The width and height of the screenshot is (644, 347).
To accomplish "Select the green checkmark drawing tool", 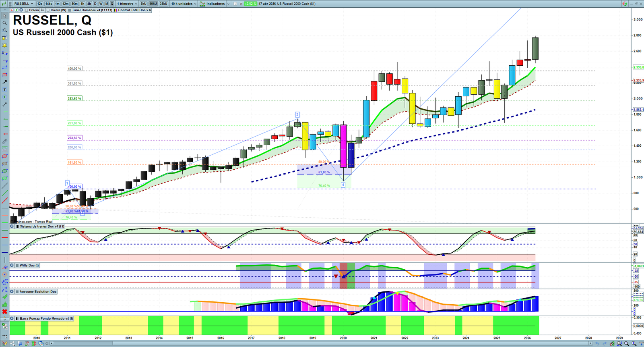I will point(5,297).
